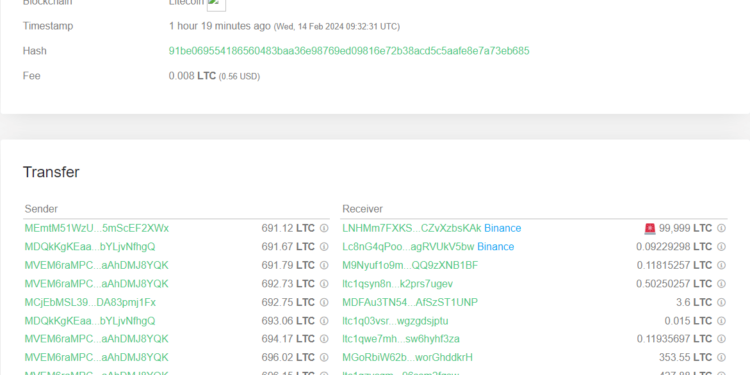Click info icon next to 3.6 LTC
The height and width of the screenshot is (375, 750).
tap(721, 302)
